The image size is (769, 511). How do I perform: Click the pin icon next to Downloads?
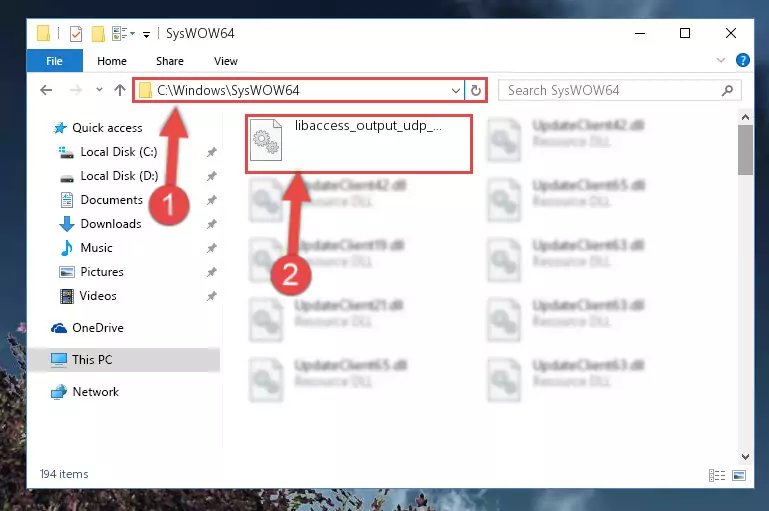click(211, 224)
